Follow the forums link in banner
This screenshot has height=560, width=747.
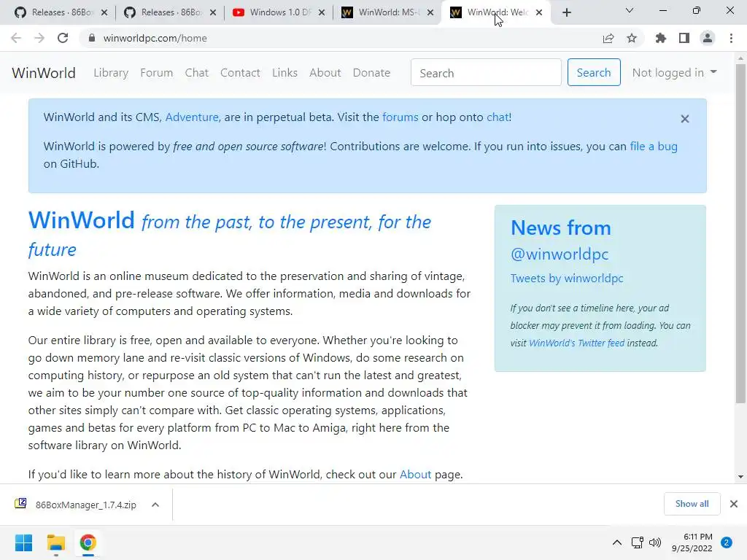[x=400, y=117]
